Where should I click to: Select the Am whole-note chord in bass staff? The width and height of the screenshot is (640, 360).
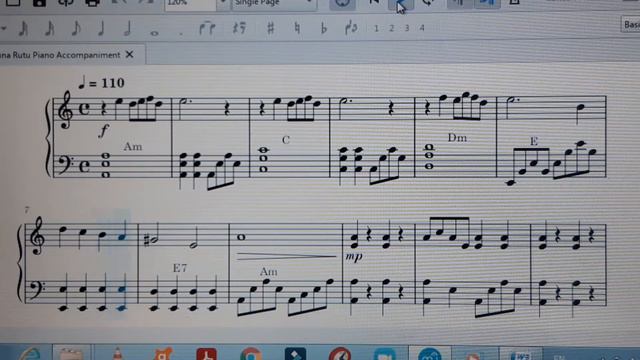[x=106, y=165]
